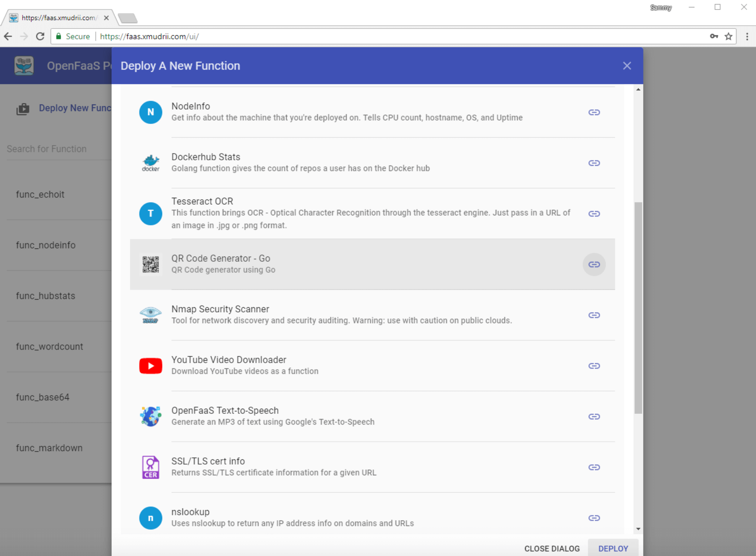Click the dialog scrollbar down arrow
The image size is (756, 556).
point(638,529)
